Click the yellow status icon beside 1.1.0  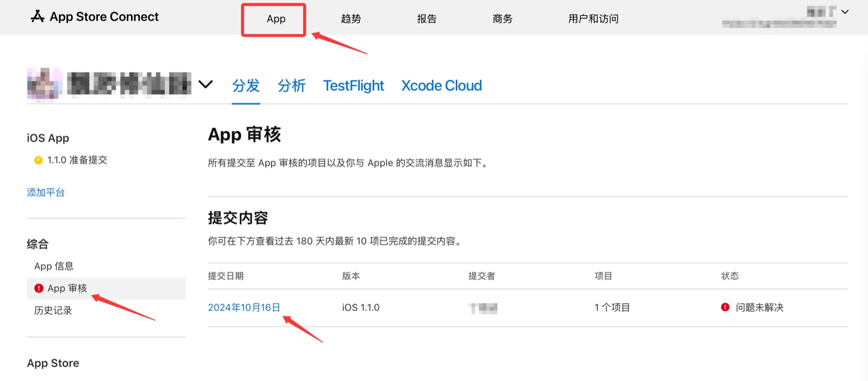tap(39, 160)
